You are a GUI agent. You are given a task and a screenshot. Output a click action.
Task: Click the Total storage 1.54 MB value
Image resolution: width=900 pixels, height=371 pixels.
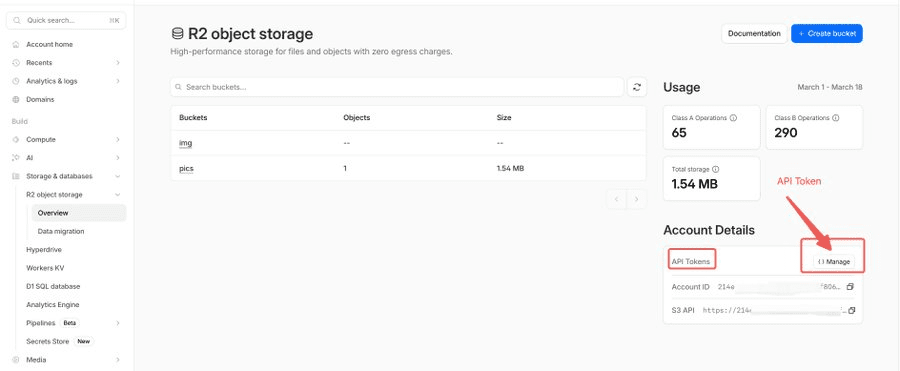[695, 184]
